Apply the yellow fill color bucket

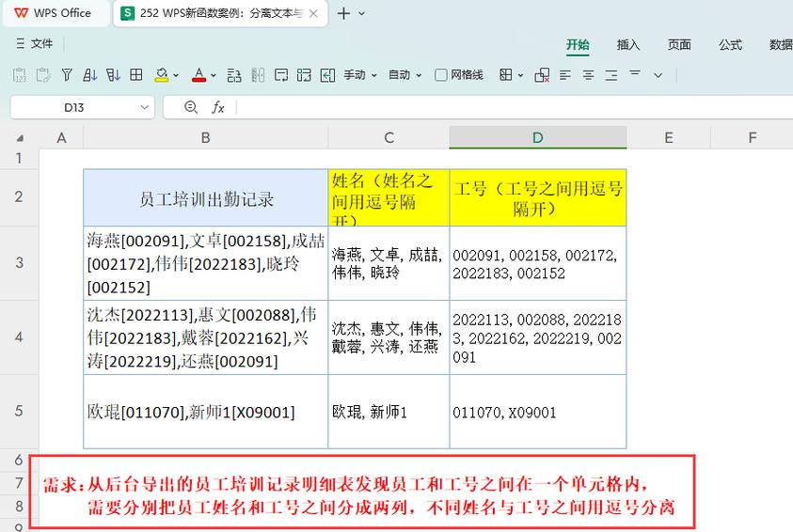(162, 75)
